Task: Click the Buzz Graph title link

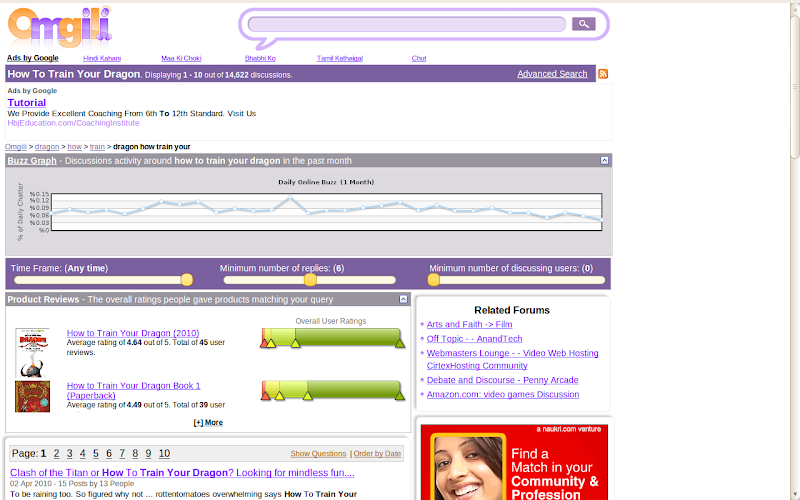Action: [x=32, y=161]
